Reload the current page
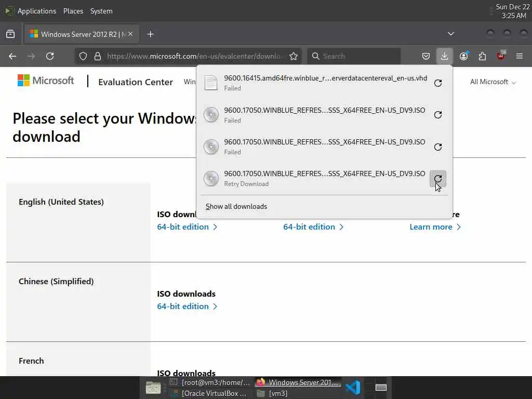Image resolution: width=532 pixels, height=399 pixels. 50,56
